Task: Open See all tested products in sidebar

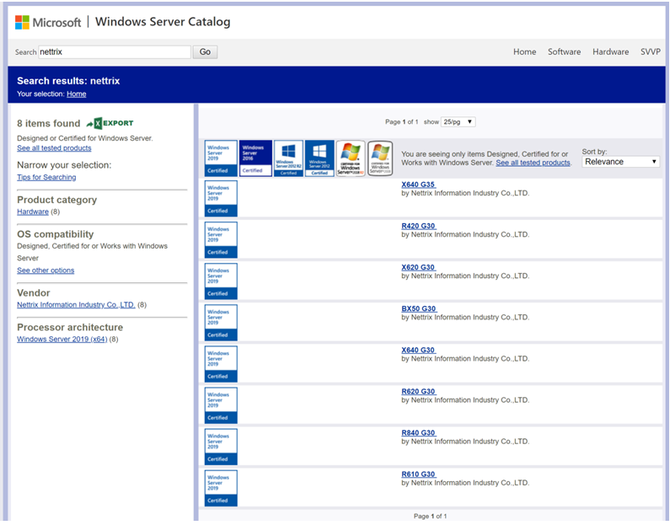Action: click(x=54, y=148)
